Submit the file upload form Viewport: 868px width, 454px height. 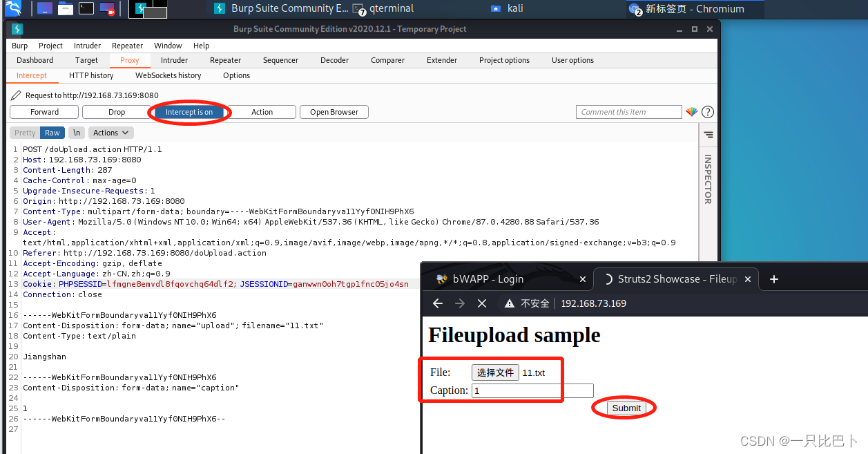[x=626, y=408]
